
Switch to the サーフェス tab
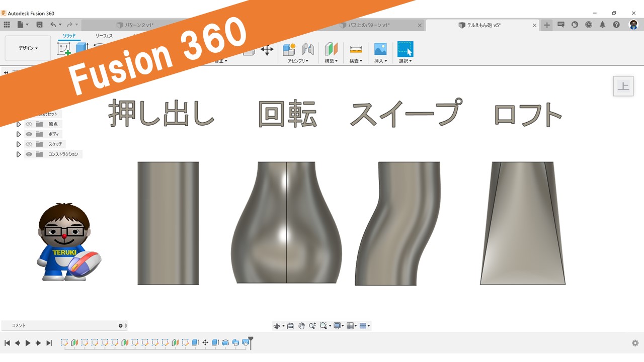point(104,36)
